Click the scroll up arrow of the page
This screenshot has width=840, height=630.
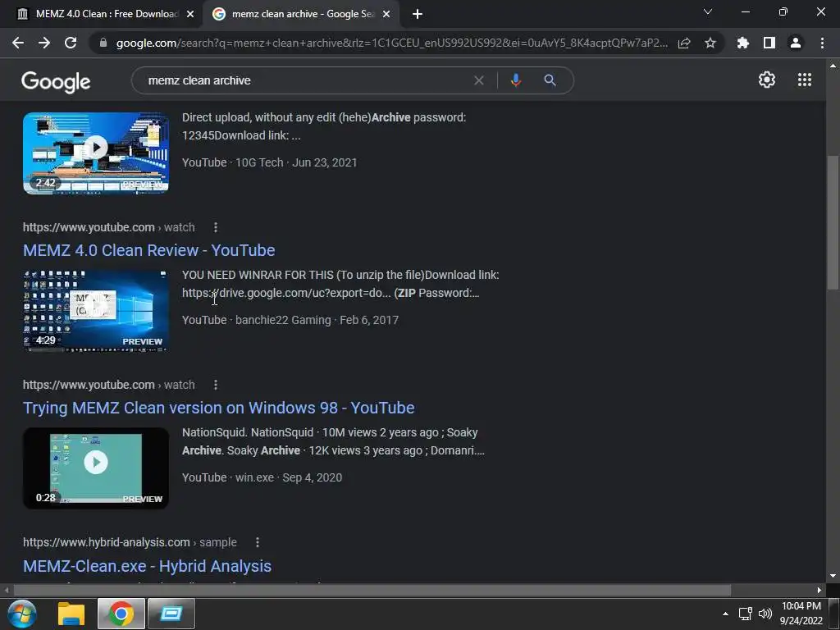(x=833, y=66)
